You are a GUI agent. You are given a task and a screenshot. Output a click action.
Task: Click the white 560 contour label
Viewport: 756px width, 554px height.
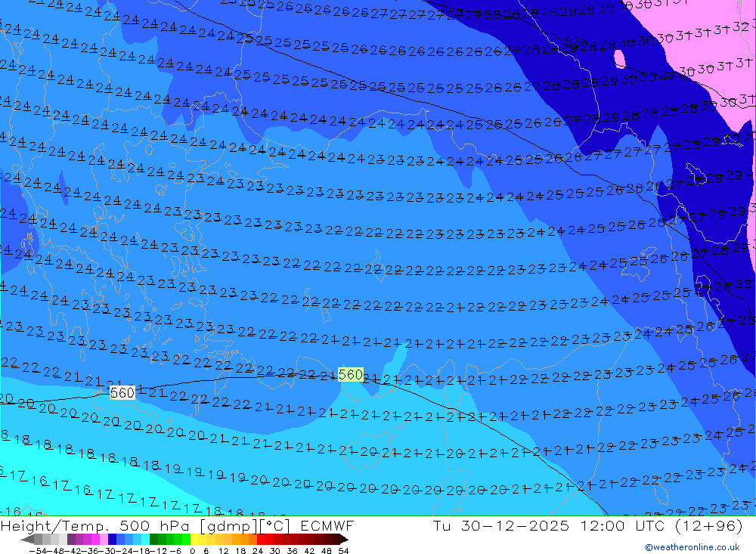pos(122,393)
